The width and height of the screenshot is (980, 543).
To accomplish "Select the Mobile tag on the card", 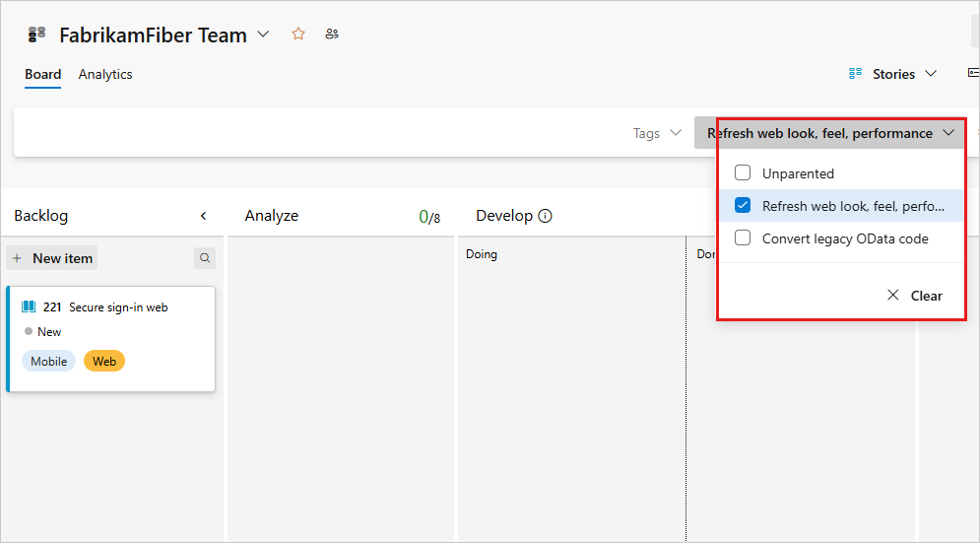I will click(48, 361).
